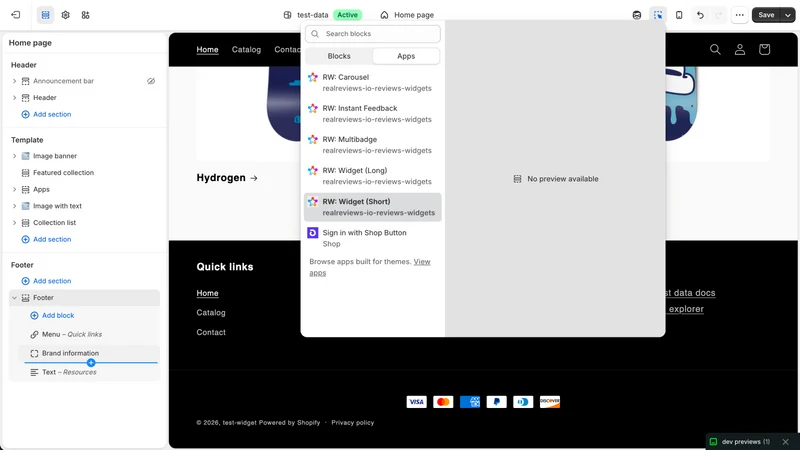This screenshot has height=450, width=800.
Task: Click the storefront account icon
Action: point(740,49)
